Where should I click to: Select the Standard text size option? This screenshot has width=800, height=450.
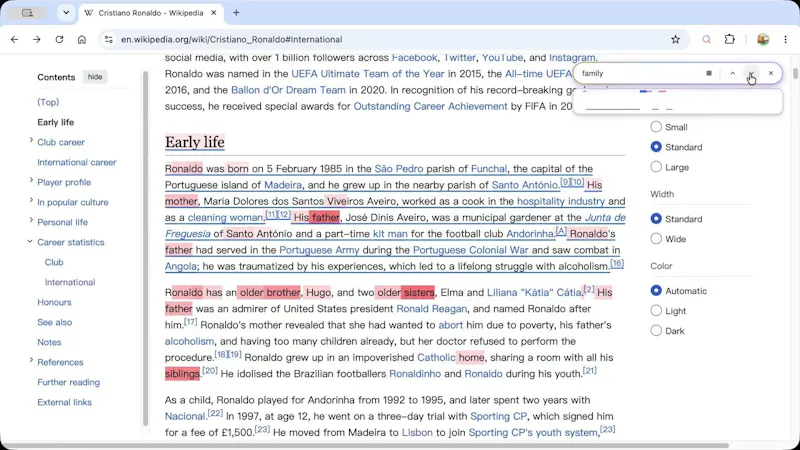(656, 147)
